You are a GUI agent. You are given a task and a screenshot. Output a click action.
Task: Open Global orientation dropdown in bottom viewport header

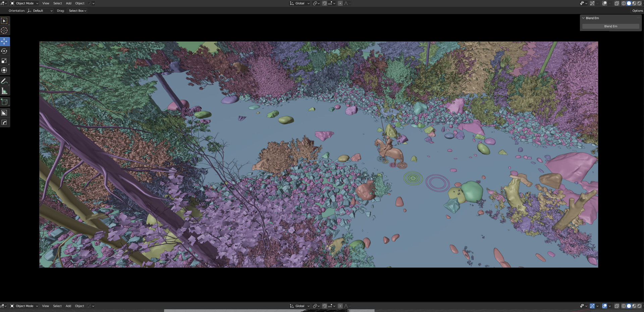pos(300,306)
